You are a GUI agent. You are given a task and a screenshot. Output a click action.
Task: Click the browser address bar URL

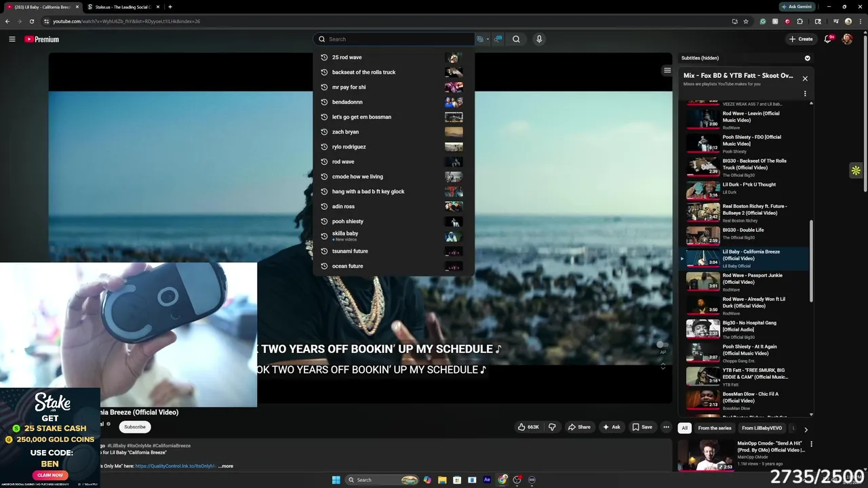pos(126,21)
